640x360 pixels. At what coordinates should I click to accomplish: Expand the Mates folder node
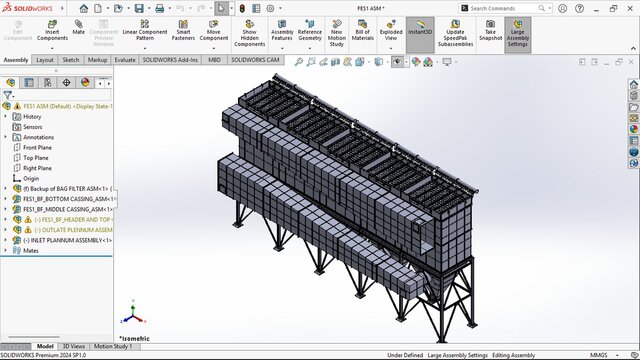5,250
